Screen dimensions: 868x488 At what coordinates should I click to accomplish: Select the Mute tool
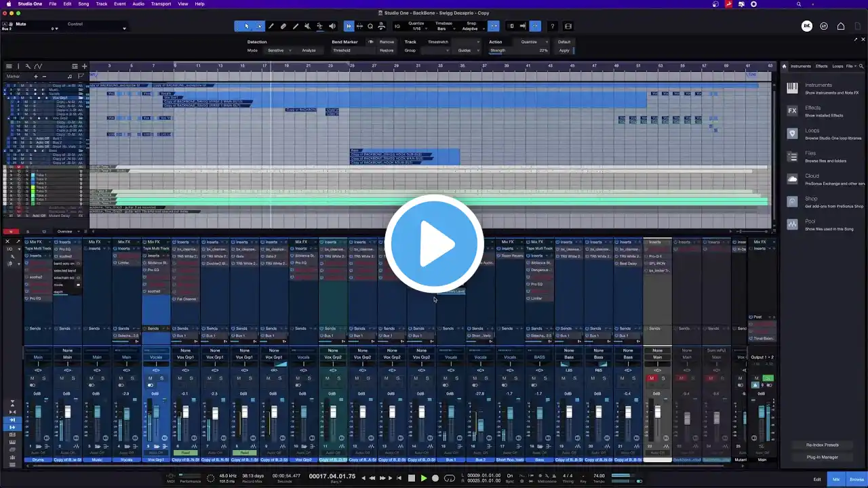[x=307, y=26]
